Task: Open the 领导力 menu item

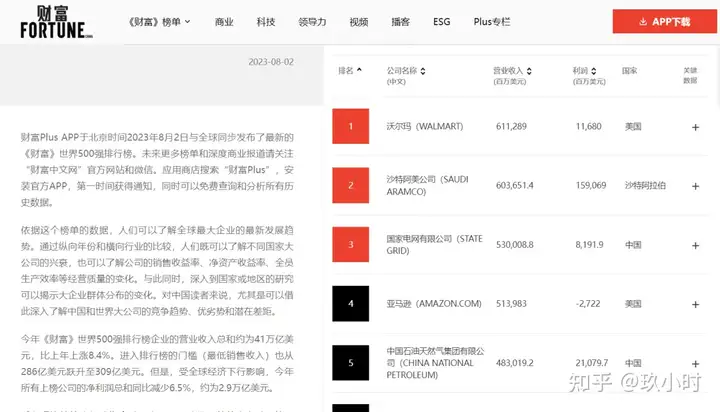Action: tap(312, 22)
